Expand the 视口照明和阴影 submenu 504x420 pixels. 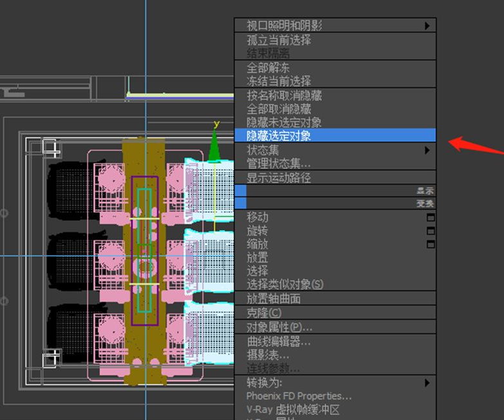(335, 25)
